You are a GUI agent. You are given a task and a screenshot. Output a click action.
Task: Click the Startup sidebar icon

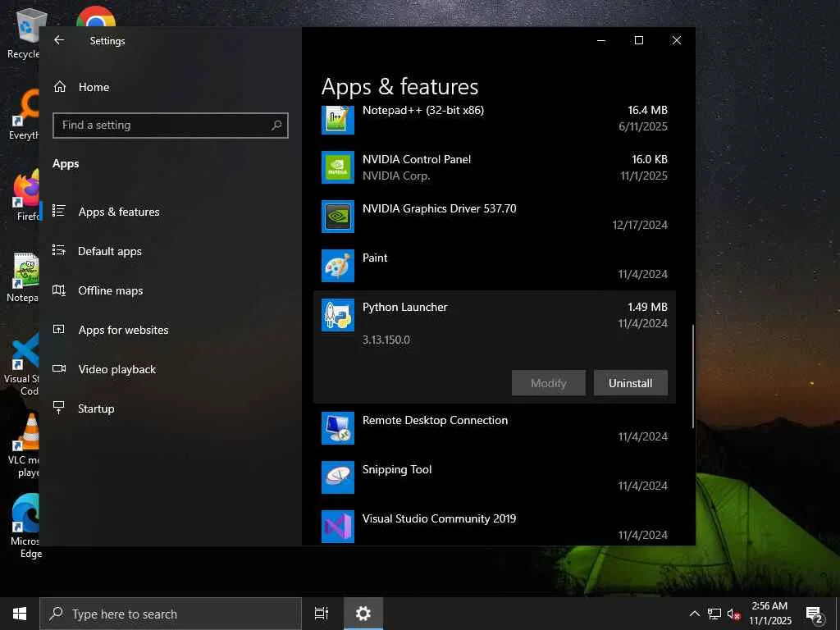tap(59, 408)
